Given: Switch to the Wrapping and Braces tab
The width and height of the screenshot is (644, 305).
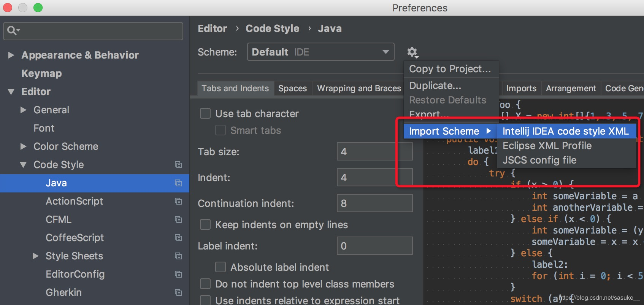Looking at the screenshot, I should coord(359,88).
